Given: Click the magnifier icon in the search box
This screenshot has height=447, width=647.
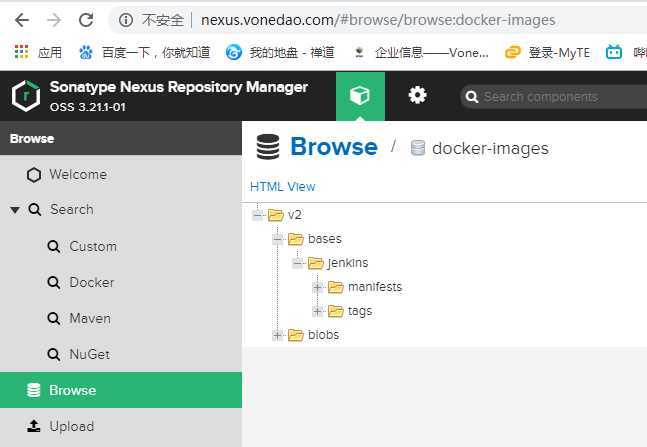Looking at the screenshot, I should tap(471, 97).
